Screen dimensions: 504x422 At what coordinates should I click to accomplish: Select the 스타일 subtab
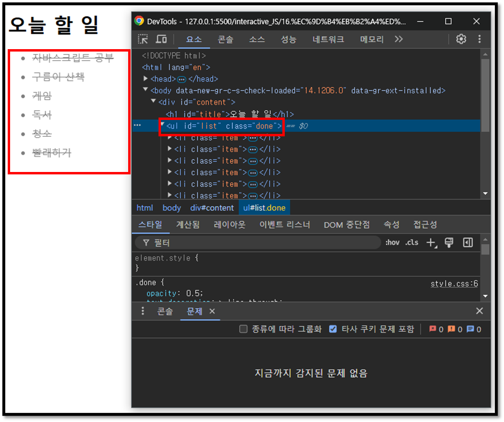click(x=150, y=224)
